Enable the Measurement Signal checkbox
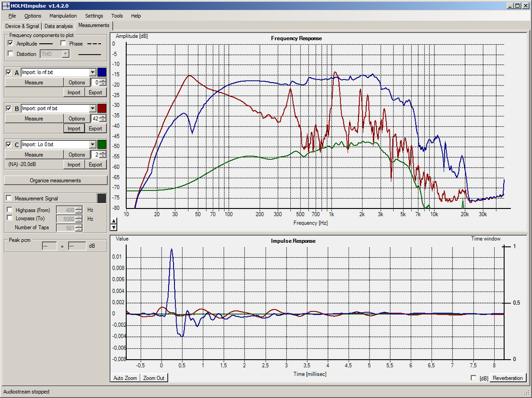 [9, 199]
